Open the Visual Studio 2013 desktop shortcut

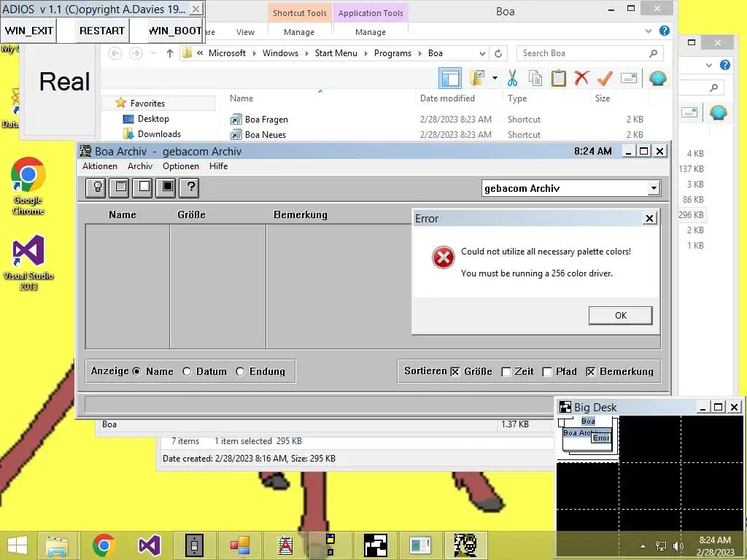pyautogui.click(x=28, y=262)
